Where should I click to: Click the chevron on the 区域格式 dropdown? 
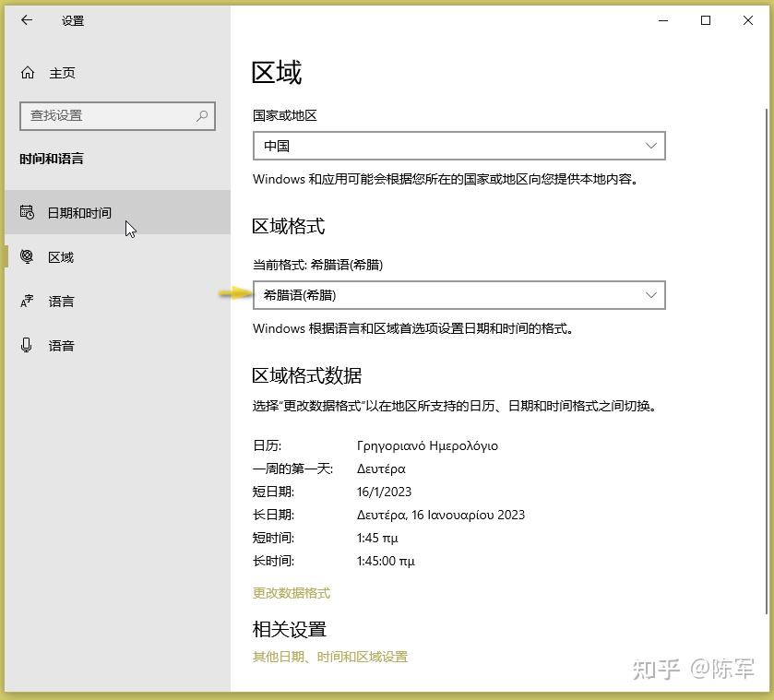pyautogui.click(x=652, y=295)
